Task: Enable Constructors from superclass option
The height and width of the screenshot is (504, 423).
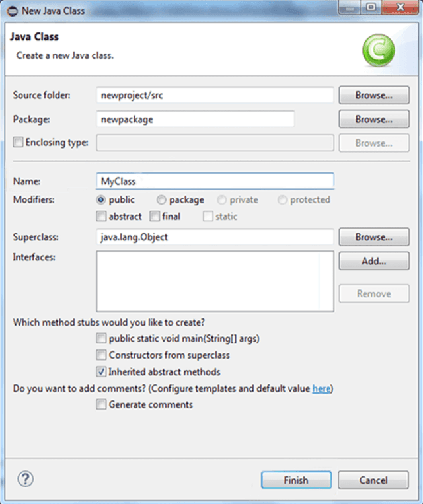Action: pos(101,355)
